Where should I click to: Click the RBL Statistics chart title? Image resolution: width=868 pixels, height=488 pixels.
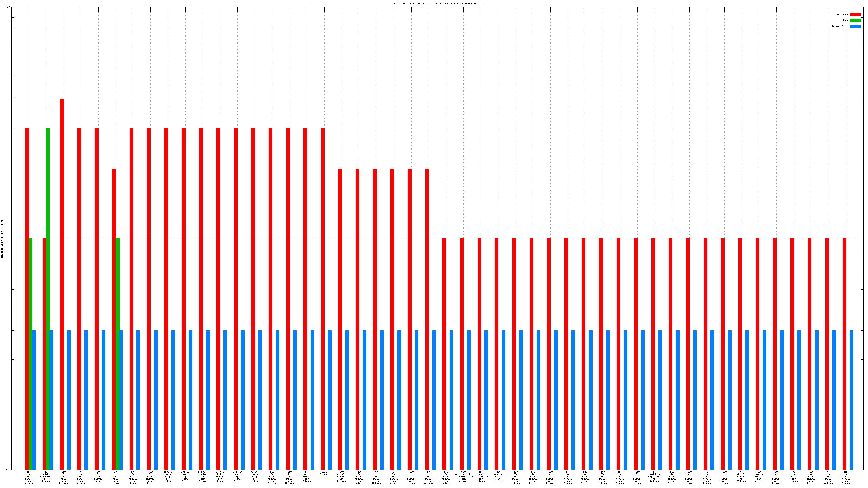(x=437, y=3)
